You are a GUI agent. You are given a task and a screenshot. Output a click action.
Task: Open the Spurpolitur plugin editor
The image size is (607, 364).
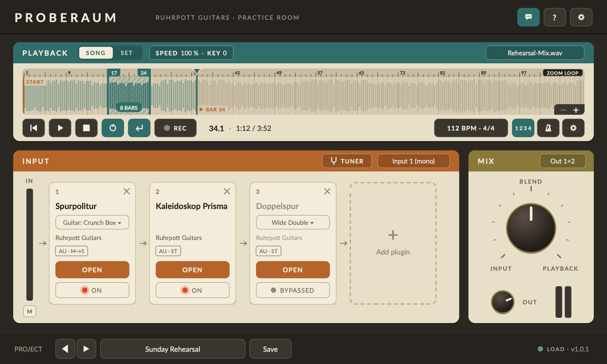[x=92, y=270]
